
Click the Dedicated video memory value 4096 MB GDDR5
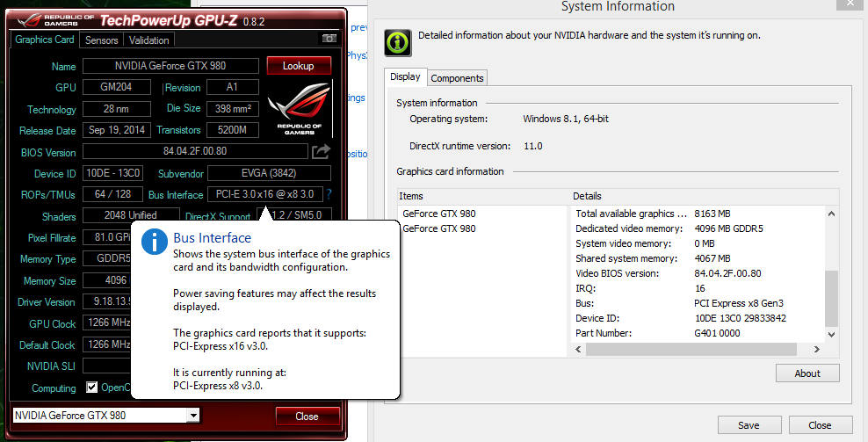(728, 228)
